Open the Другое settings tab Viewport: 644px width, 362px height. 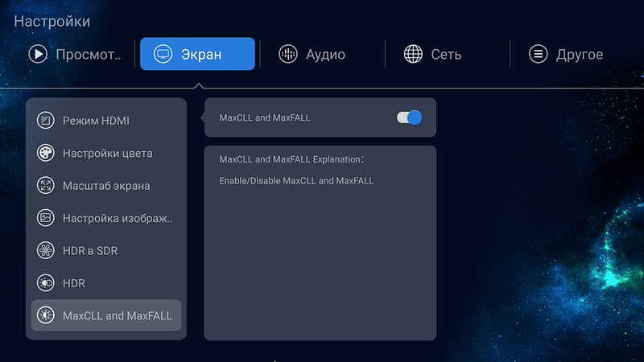click(x=579, y=55)
